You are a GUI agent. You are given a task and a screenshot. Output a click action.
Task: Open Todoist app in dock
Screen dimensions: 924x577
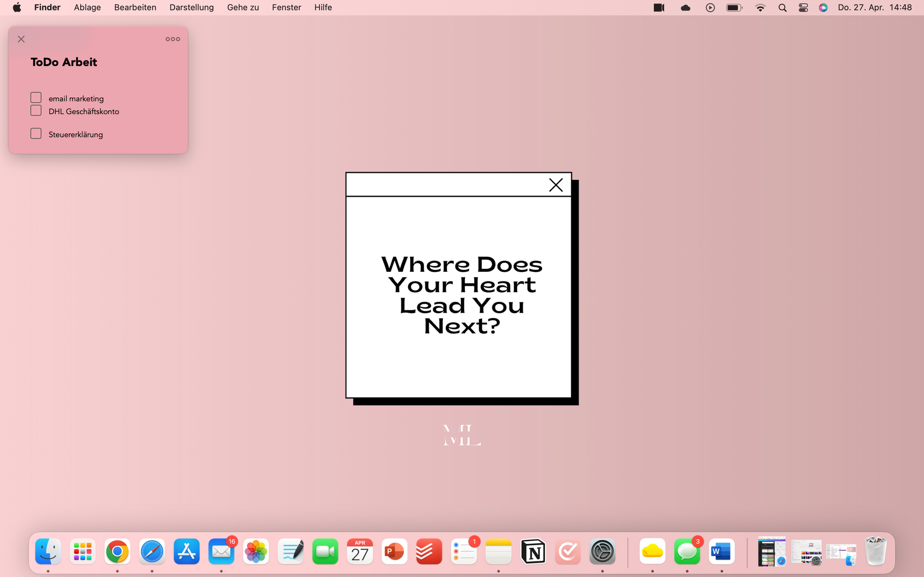tap(429, 551)
